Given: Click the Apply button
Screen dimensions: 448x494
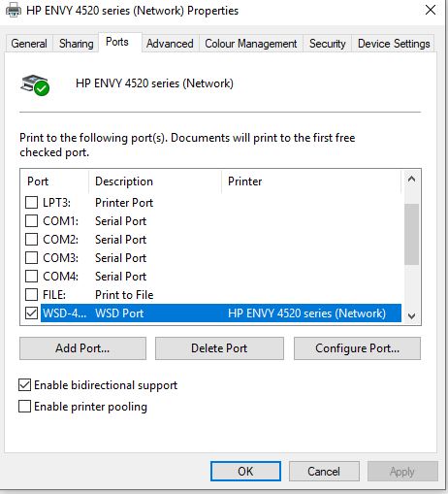Looking at the screenshot, I should pyautogui.click(x=402, y=471).
